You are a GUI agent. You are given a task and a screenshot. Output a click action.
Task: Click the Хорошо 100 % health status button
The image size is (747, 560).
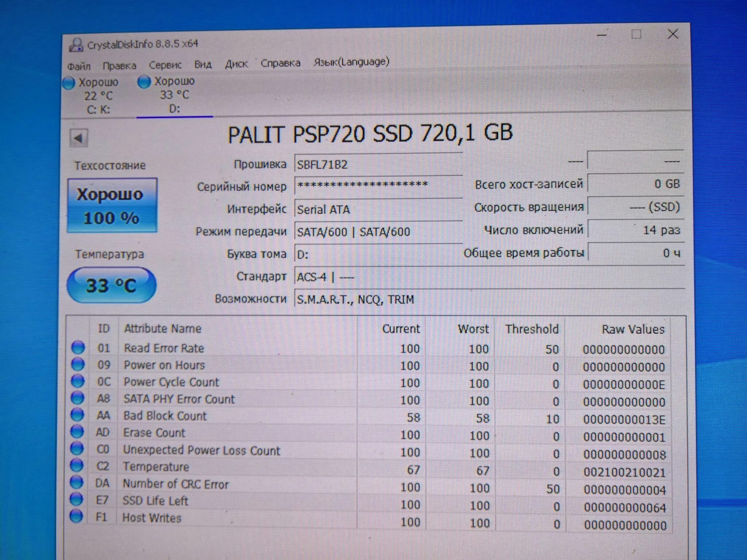coord(112,205)
